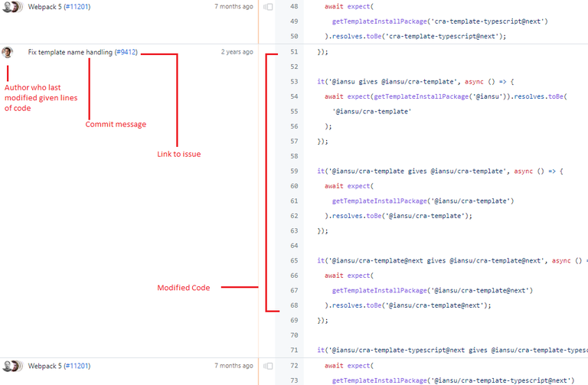Open blame prior to change beside line 72

[x=268, y=366]
